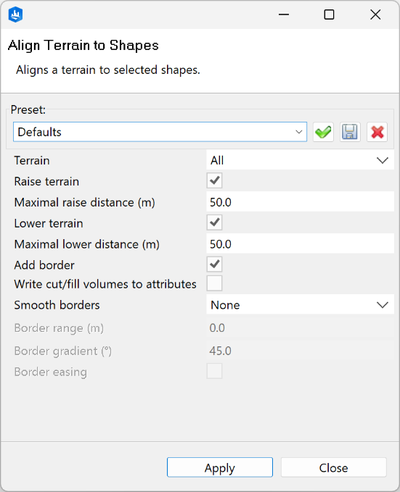Minimize the dialog window
This screenshot has width=400, height=492.
(x=284, y=15)
